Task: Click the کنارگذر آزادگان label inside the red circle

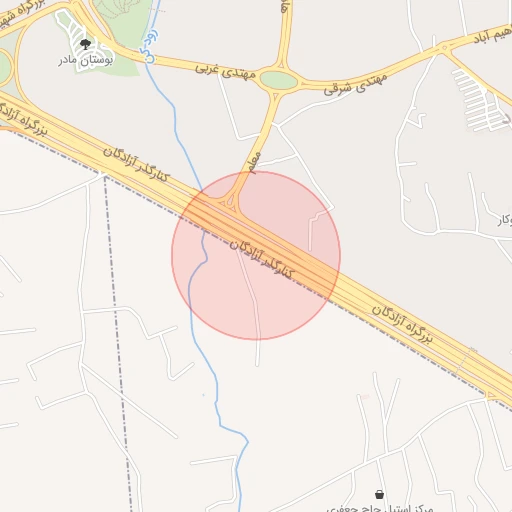Action: click(262, 259)
